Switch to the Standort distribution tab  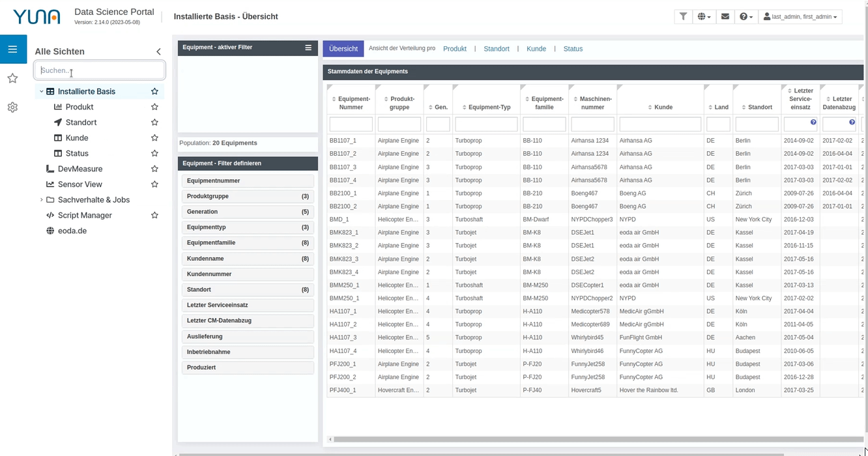(x=497, y=49)
